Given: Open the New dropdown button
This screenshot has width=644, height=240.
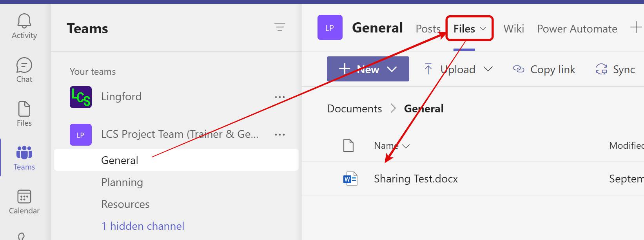Looking at the screenshot, I should (368, 69).
